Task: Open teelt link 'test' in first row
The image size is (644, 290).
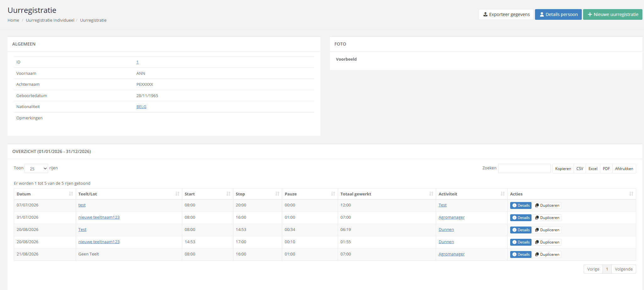Action: click(82, 205)
